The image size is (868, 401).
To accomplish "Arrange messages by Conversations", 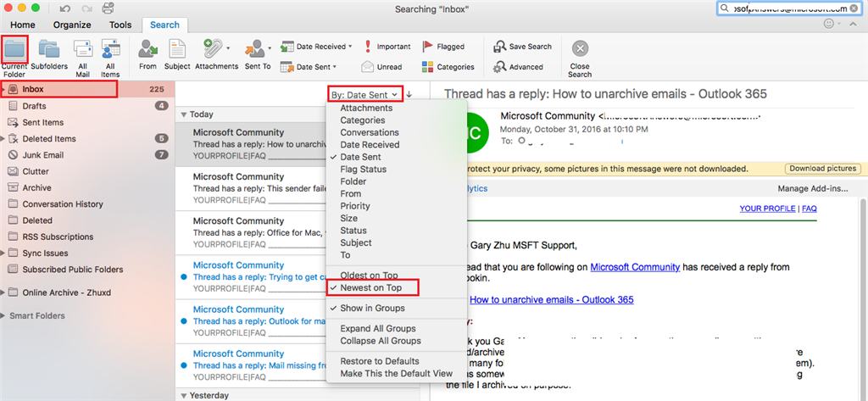I will (370, 132).
